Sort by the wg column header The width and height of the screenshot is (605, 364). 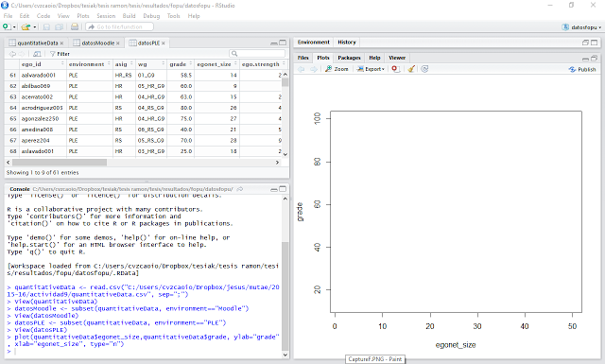[x=151, y=64]
